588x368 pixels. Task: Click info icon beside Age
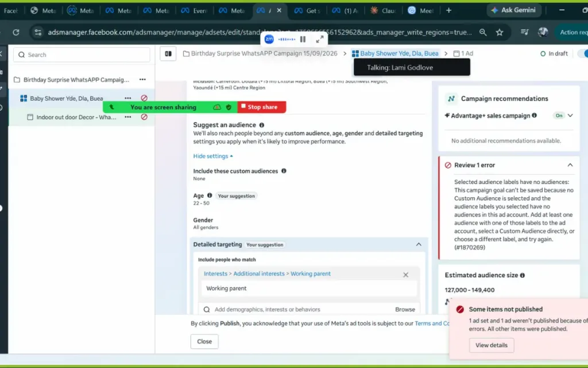tap(210, 195)
